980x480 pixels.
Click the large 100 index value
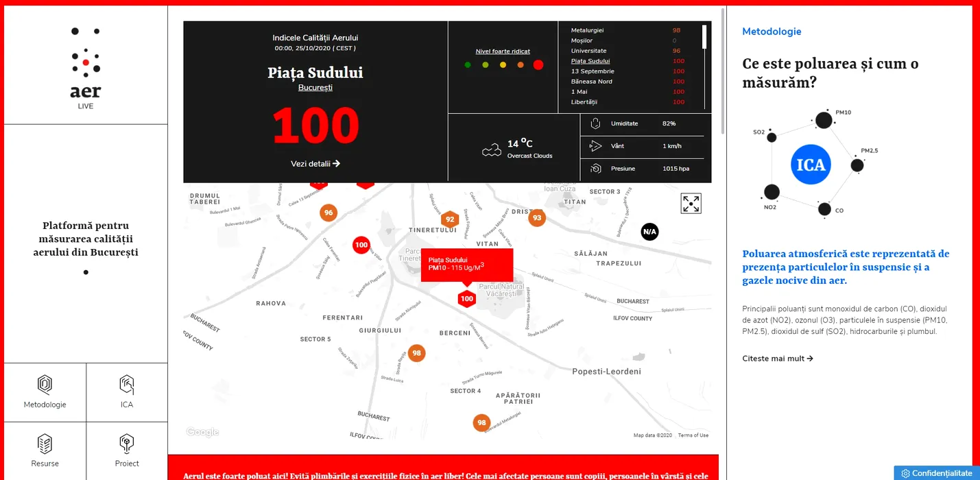point(315,125)
